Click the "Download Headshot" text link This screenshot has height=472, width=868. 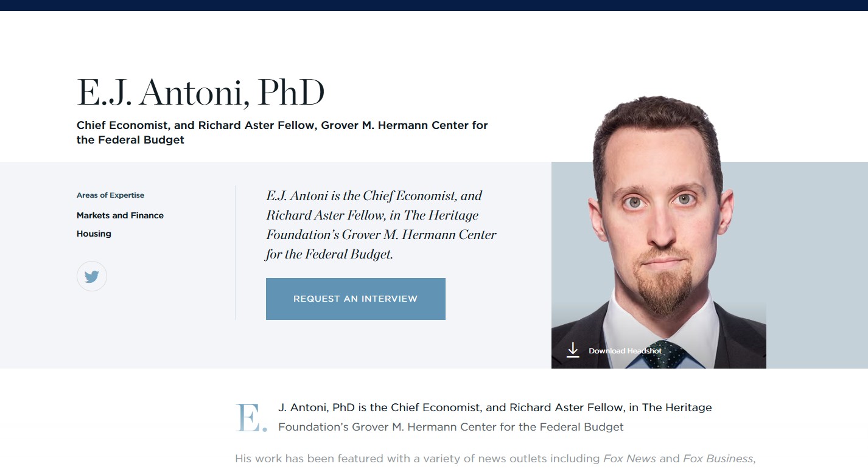click(625, 351)
